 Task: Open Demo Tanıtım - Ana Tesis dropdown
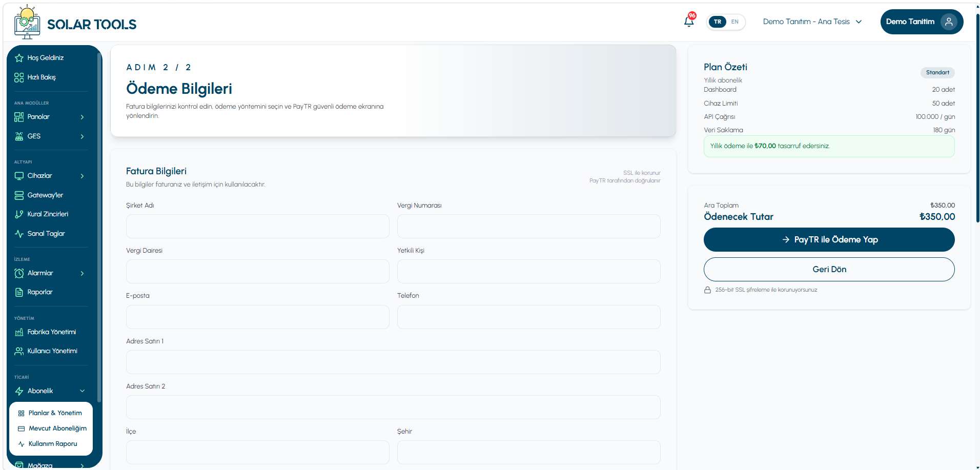coord(812,22)
